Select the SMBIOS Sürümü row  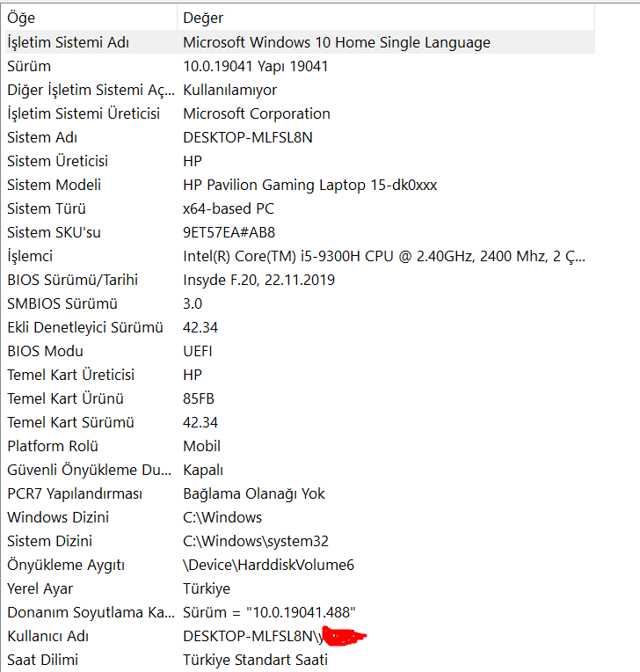[x=62, y=303]
